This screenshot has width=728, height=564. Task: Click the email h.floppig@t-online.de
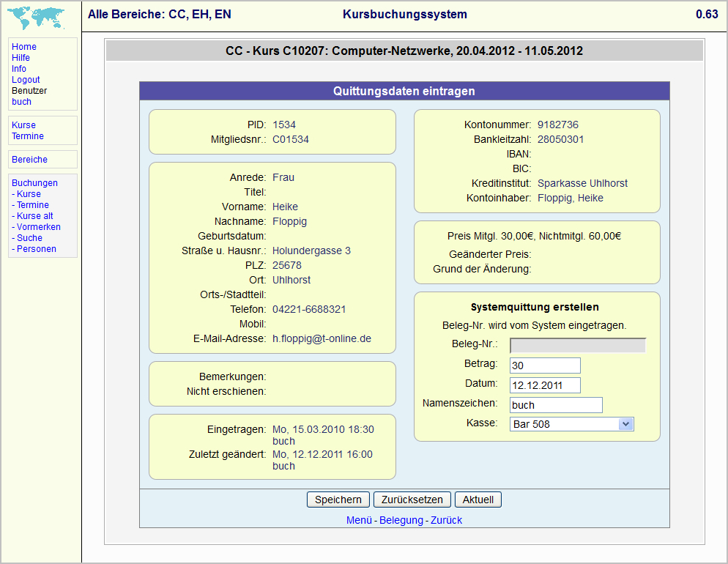(x=322, y=339)
